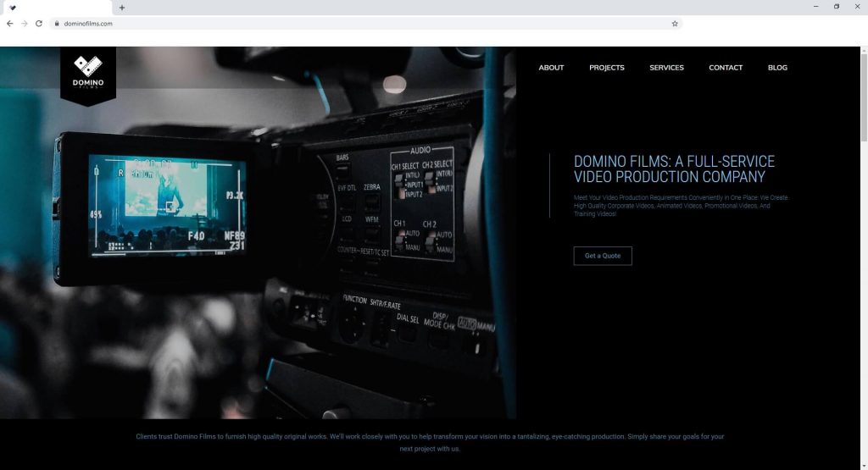Close the browser window

point(858,7)
